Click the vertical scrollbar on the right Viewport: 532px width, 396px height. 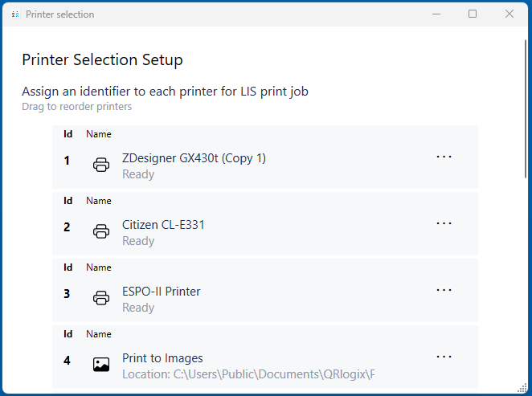[526, 104]
